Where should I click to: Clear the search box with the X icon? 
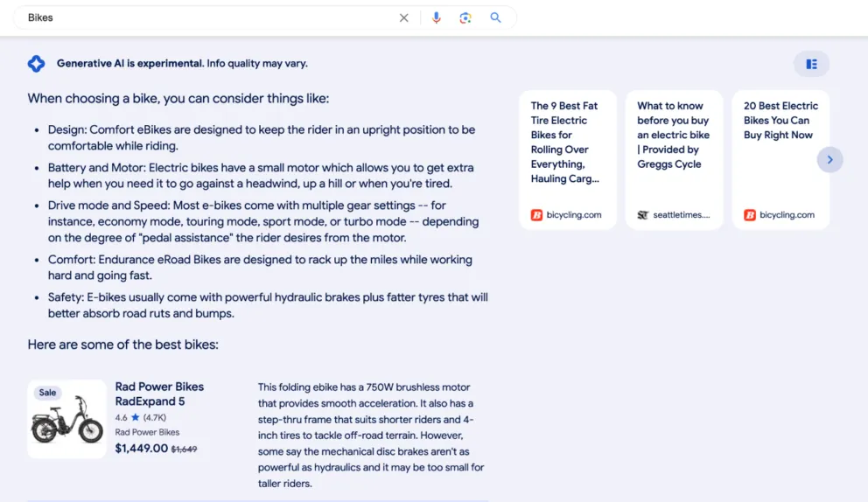pyautogui.click(x=403, y=17)
